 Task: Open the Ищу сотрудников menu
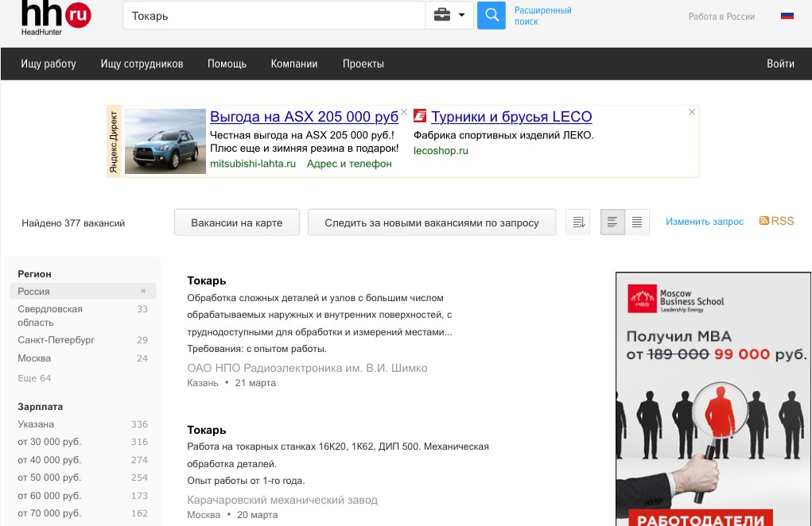[x=142, y=64]
